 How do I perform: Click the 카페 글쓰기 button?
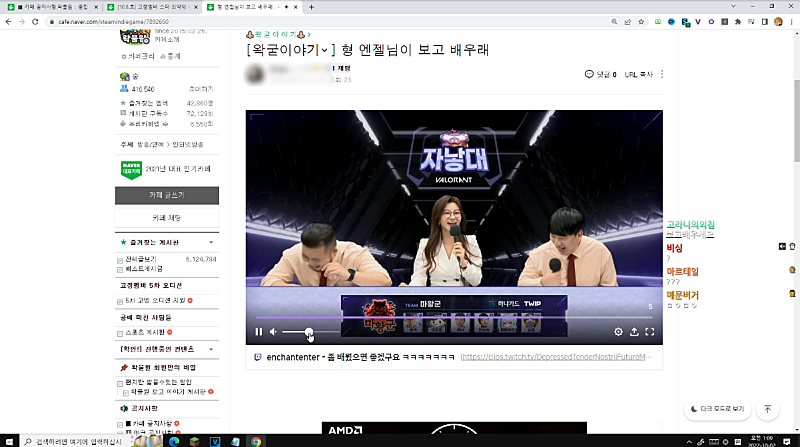pyautogui.click(x=167, y=195)
